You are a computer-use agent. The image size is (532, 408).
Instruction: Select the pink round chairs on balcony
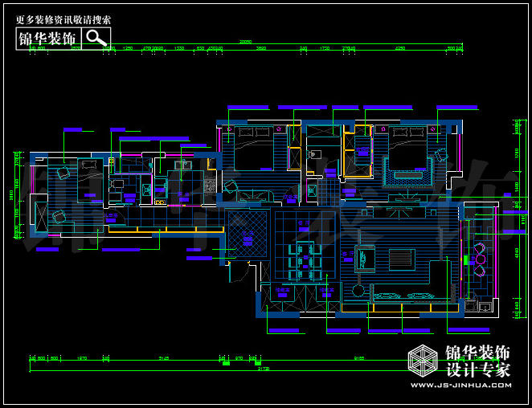pyautogui.click(x=479, y=260)
